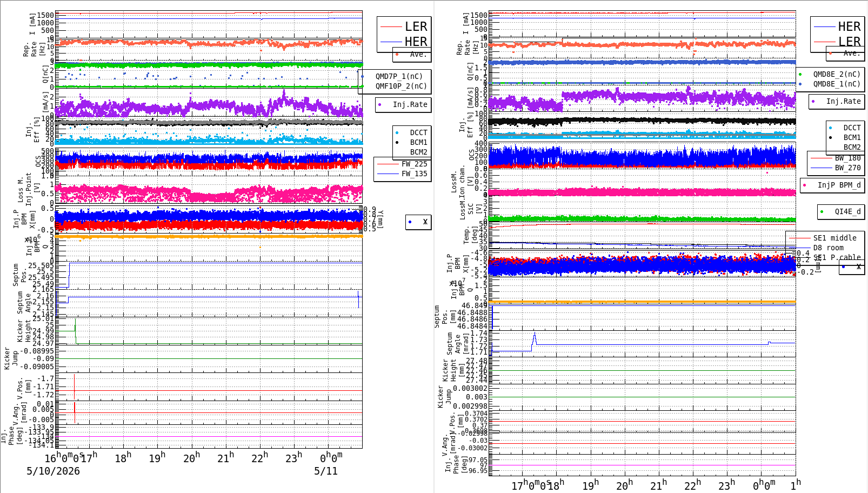Click the 20h tick label in left plot
The width and height of the screenshot is (868, 493).
point(191,457)
